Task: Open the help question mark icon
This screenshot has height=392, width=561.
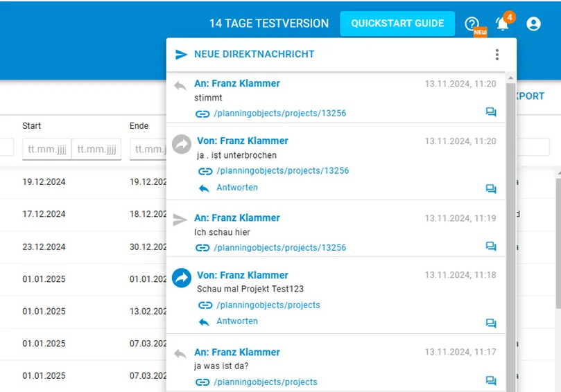Action: click(x=472, y=24)
